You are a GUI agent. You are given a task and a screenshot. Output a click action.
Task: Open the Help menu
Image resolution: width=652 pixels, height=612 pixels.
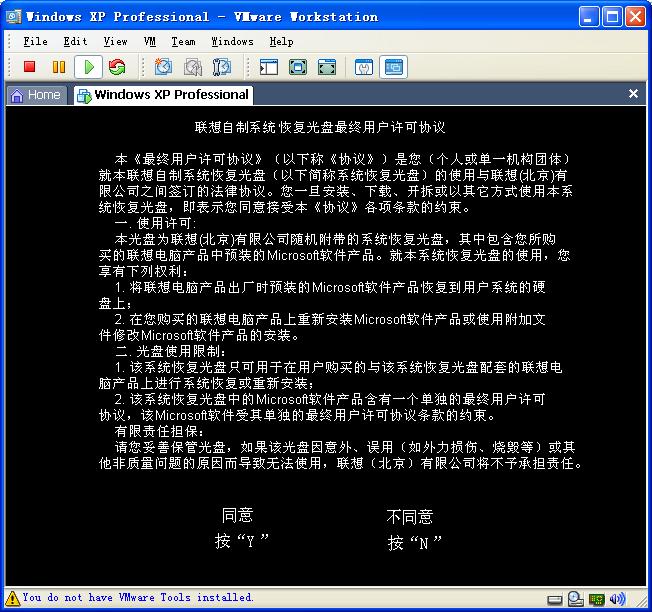(282, 42)
